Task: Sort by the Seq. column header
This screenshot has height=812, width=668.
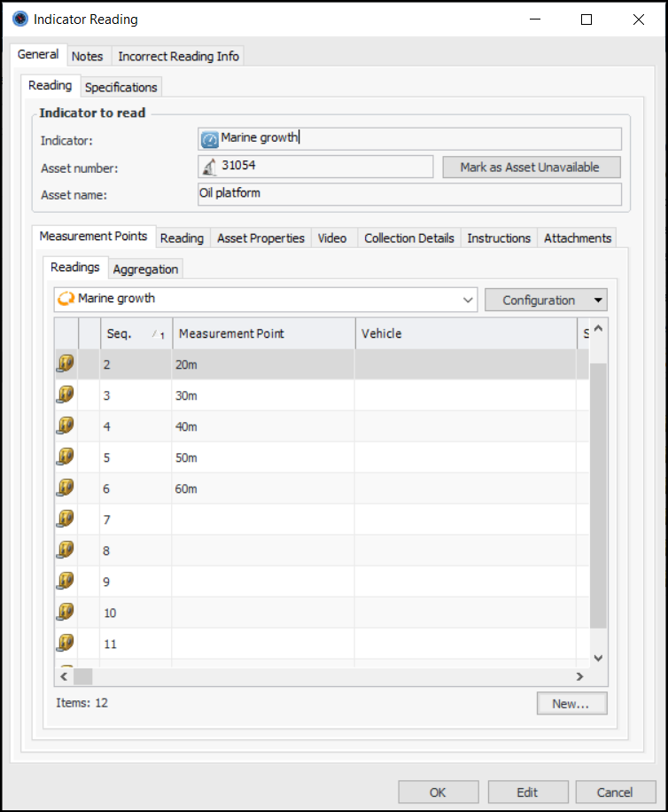Action: (x=136, y=333)
